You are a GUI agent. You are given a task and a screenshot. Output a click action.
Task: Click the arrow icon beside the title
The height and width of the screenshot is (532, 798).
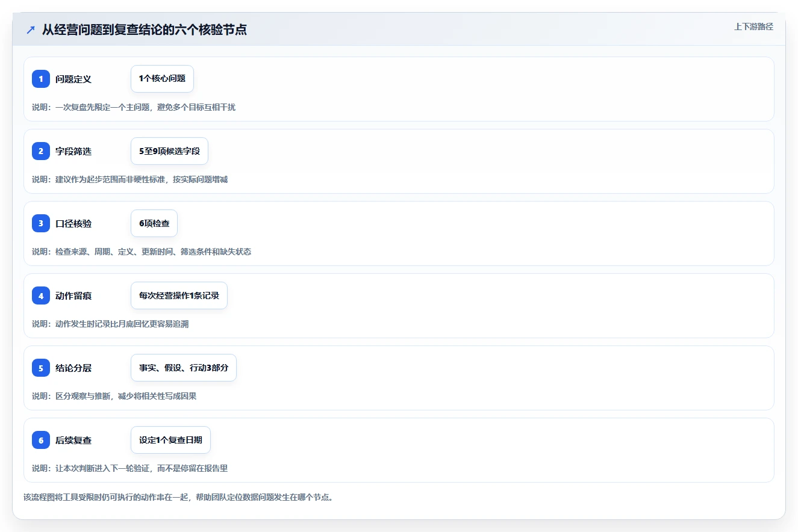(x=31, y=30)
